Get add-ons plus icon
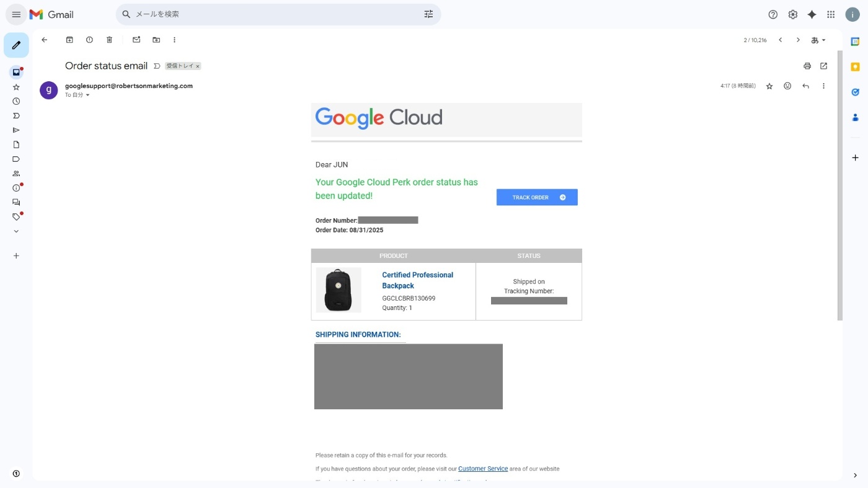Image resolution: width=868 pixels, height=488 pixels. [x=855, y=157]
